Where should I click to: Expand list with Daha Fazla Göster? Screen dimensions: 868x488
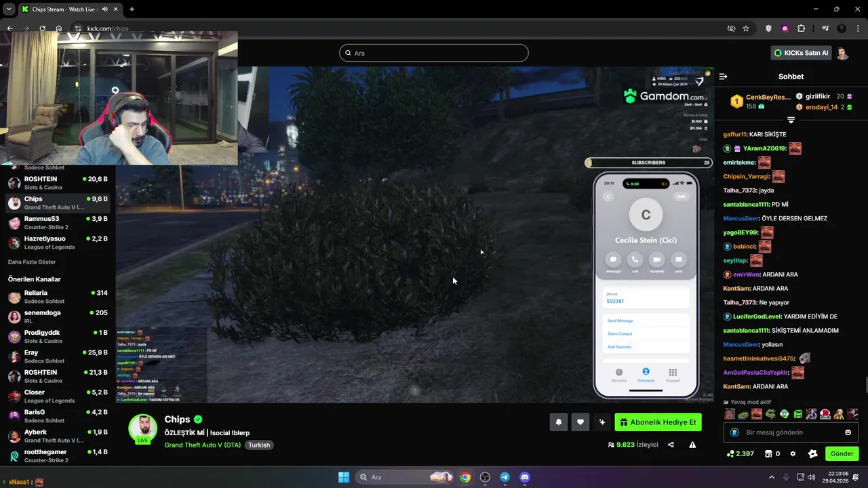(32, 262)
